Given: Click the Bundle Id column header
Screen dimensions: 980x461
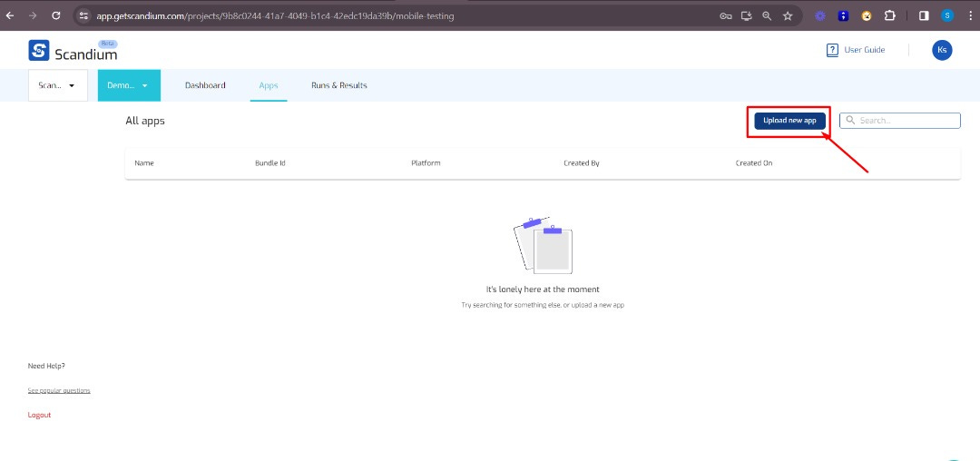Looking at the screenshot, I should point(270,163).
